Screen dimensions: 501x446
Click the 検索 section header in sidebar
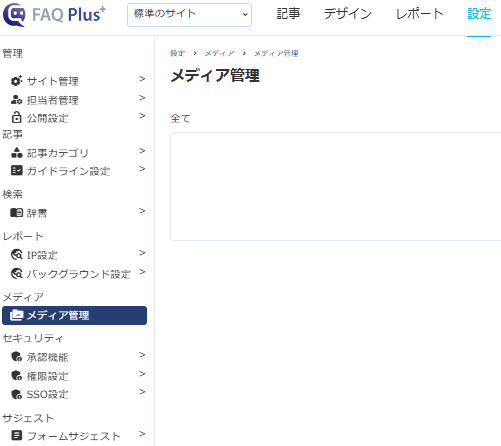(x=13, y=194)
